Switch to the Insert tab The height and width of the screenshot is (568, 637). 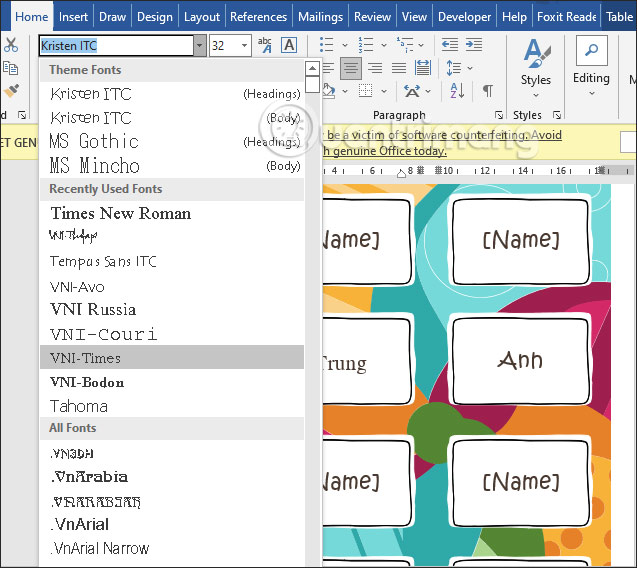pyautogui.click(x=73, y=17)
